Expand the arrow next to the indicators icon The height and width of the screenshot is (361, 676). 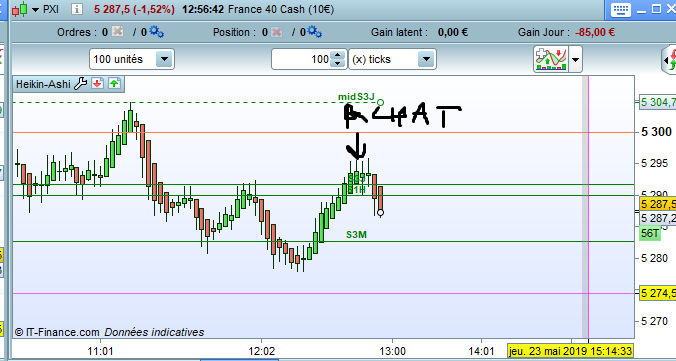click(576, 59)
